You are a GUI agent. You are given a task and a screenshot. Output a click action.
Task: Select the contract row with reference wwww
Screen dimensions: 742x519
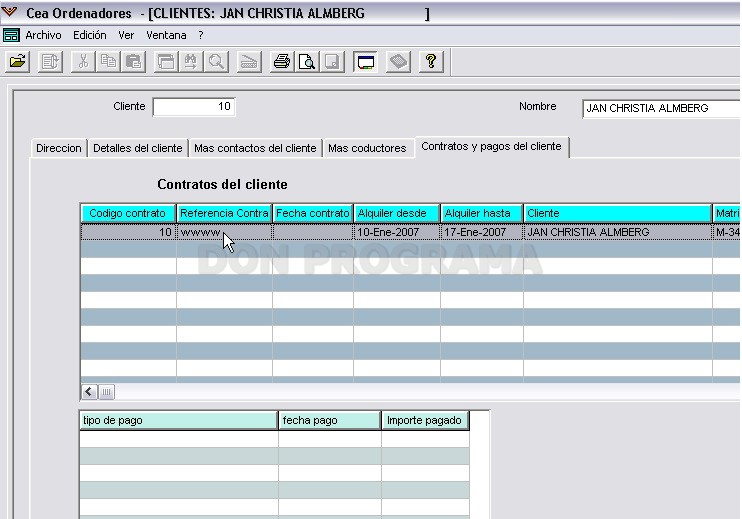[x=410, y=232]
